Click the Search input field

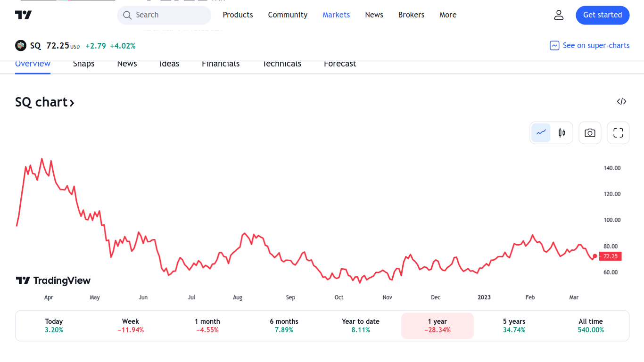tap(164, 15)
